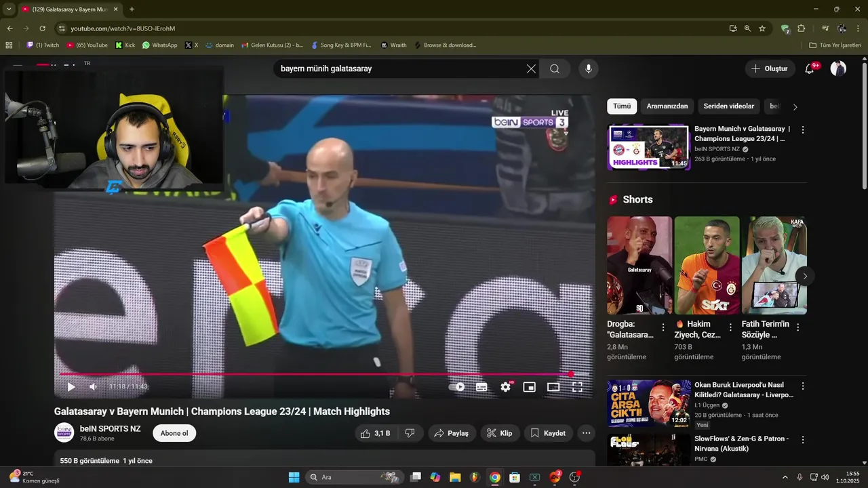The image size is (868, 488).
Task: Open Gelen Kutusu Gmail bookmark
Action: (x=272, y=45)
